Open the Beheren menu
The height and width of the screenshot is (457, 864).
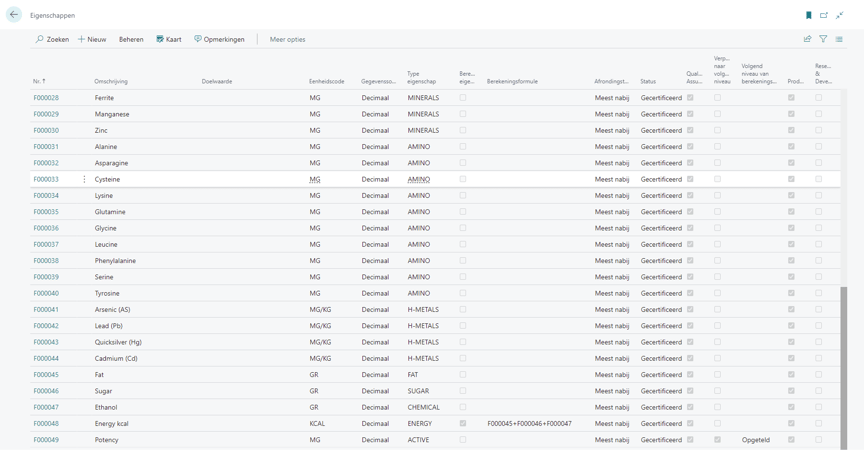coord(131,39)
